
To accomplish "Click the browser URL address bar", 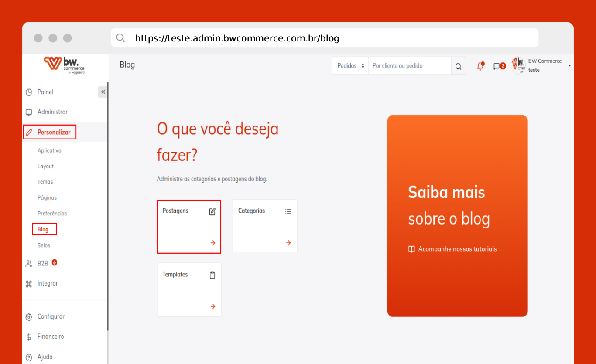I will [324, 38].
